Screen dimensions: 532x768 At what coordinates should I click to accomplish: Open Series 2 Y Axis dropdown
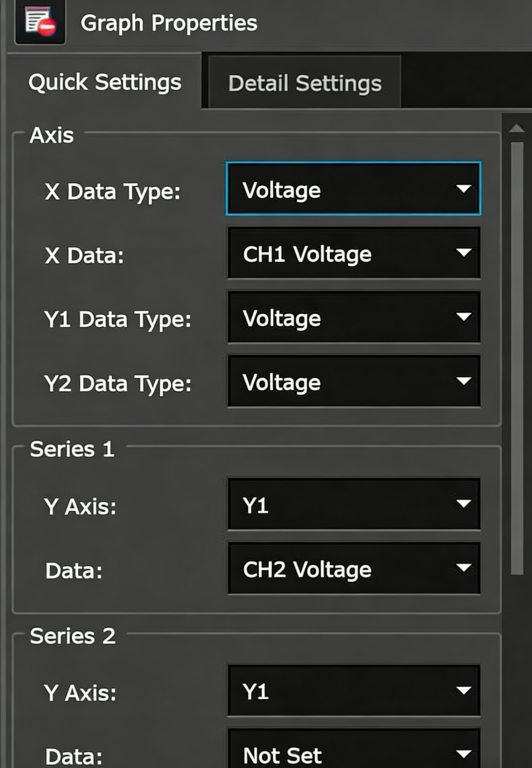[x=353, y=691]
